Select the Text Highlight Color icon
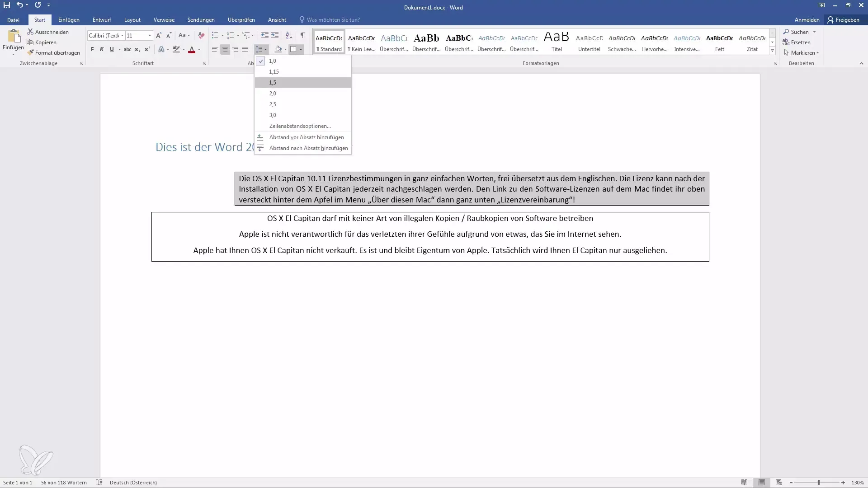This screenshot has width=868, height=488. pyautogui.click(x=176, y=49)
